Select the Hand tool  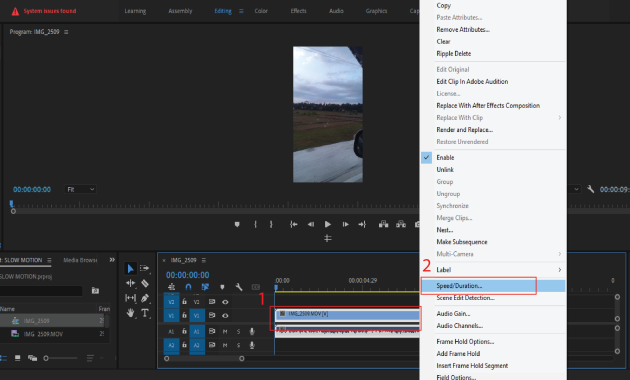130,313
